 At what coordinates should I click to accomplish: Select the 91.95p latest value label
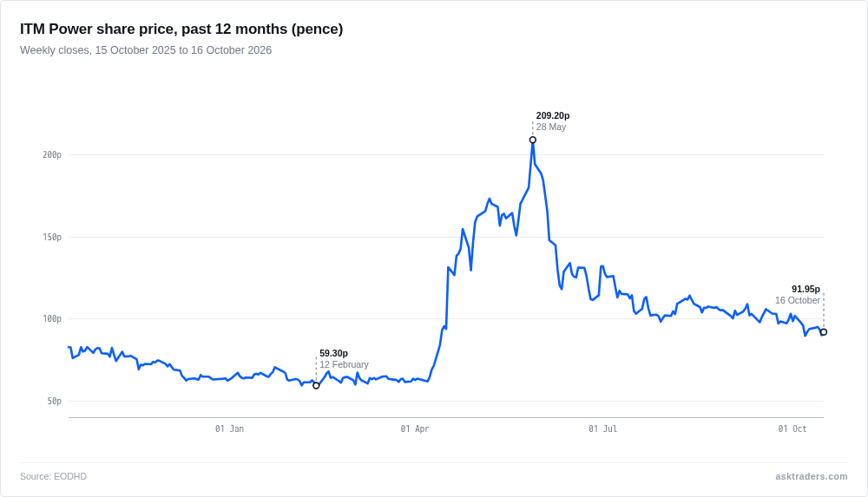(x=806, y=289)
